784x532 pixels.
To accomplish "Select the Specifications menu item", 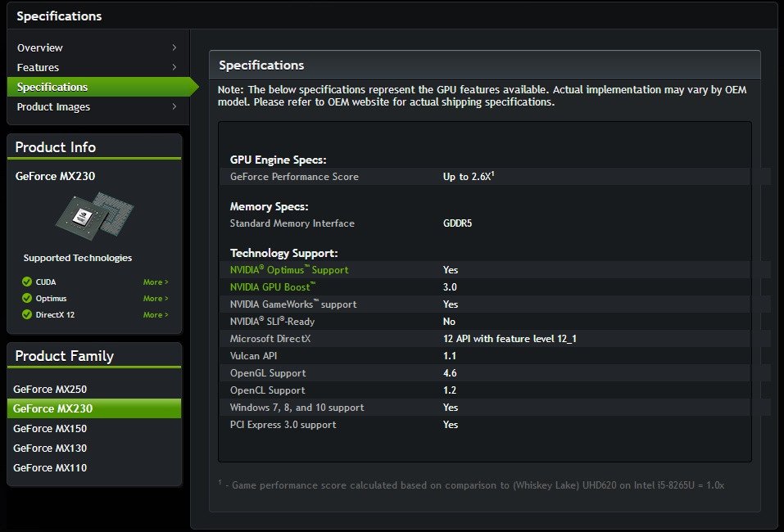I will tap(52, 87).
